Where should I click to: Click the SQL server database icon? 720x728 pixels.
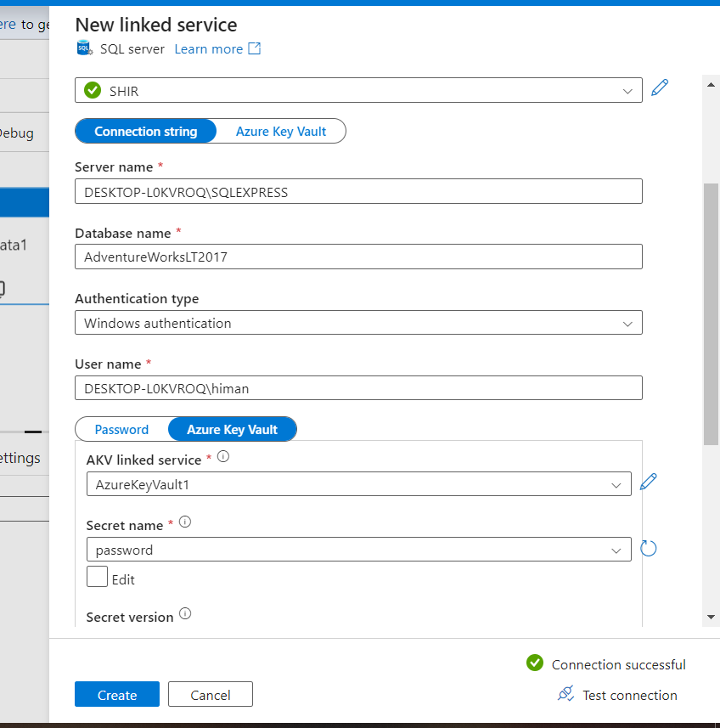pos(84,48)
